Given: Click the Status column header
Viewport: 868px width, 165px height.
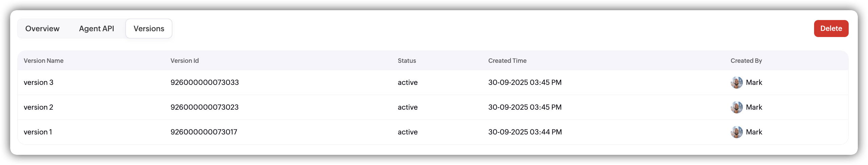Looking at the screenshot, I should [x=407, y=61].
